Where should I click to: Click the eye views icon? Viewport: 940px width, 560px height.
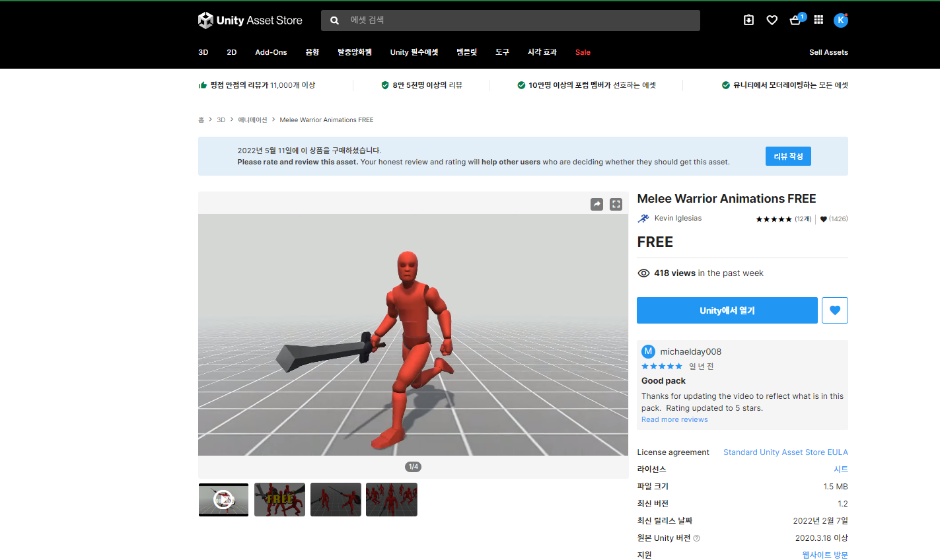point(643,273)
